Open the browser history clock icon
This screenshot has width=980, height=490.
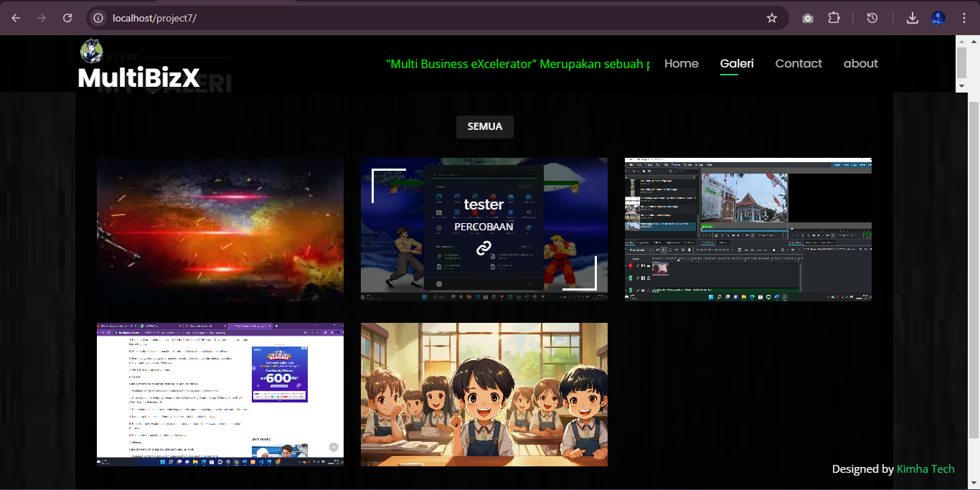pos(872,18)
